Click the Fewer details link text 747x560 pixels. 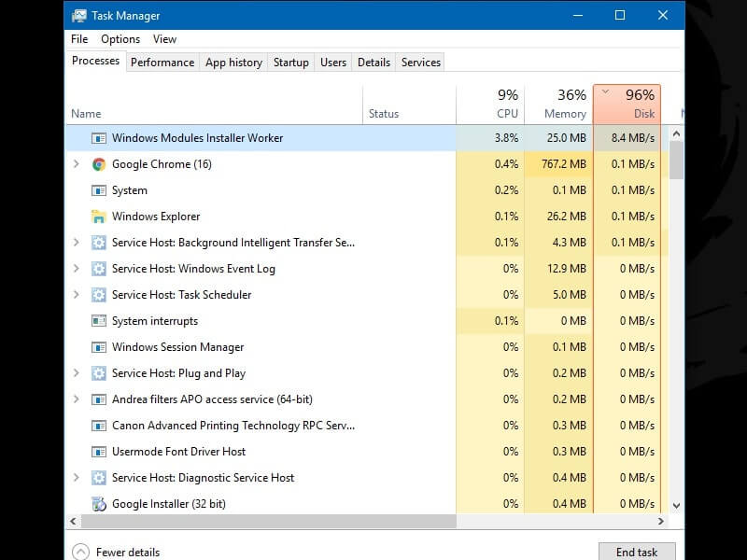tap(128, 553)
